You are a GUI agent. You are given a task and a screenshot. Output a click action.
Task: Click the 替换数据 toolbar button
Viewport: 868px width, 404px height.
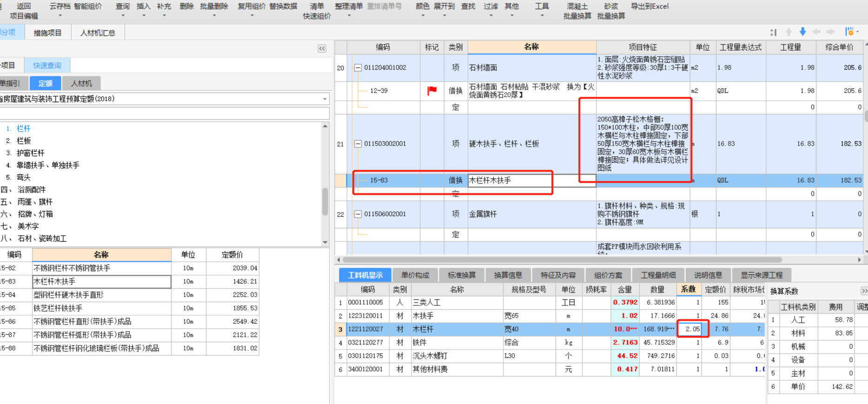pos(283,6)
